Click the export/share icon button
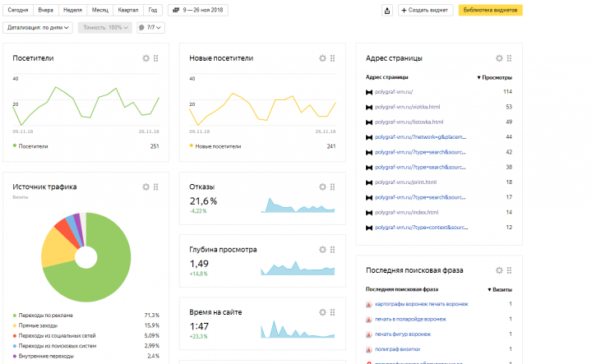 [x=387, y=10]
